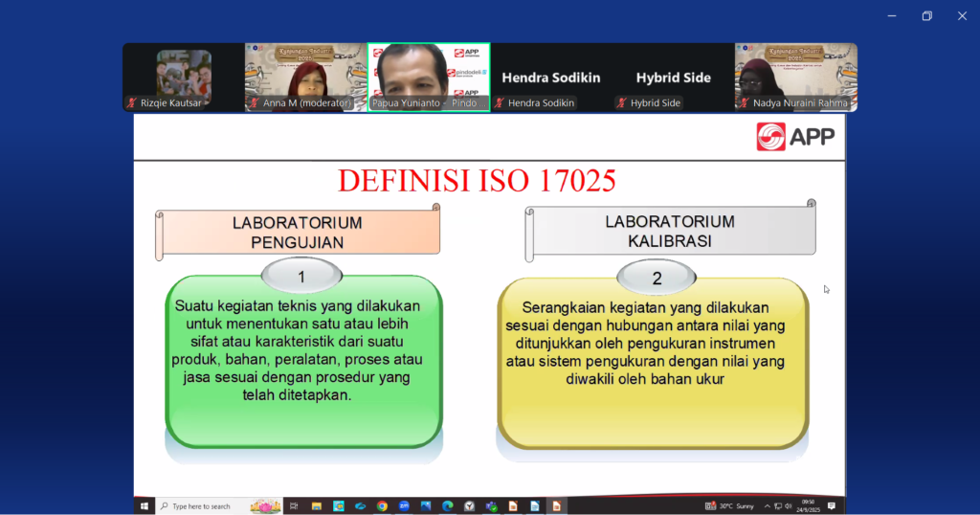Select Hendra Sodikin participant tile
Viewport: 980px width, 515px height.
coord(551,77)
